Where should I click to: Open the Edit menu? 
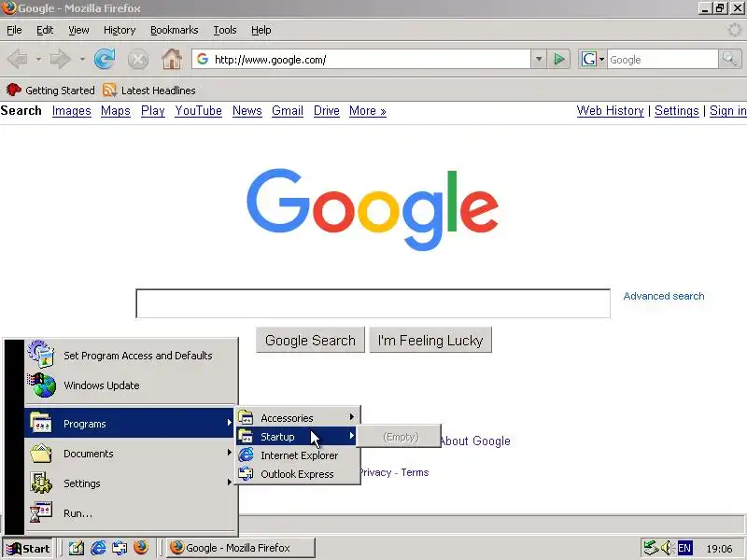pyautogui.click(x=45, y=30)
